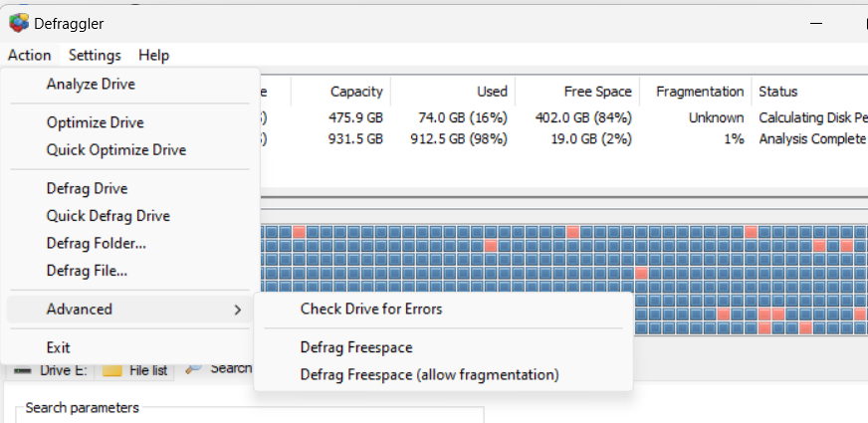Select Quick Optimize Drive
Viewport: 868px width, 423px height.
pyautogui.click(x=115, y=150)
